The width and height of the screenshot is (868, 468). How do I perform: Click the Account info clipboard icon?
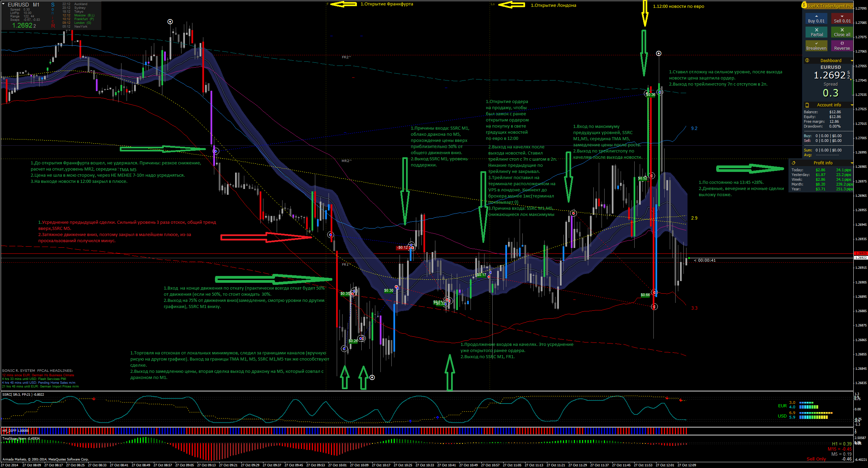coord(807,105)
